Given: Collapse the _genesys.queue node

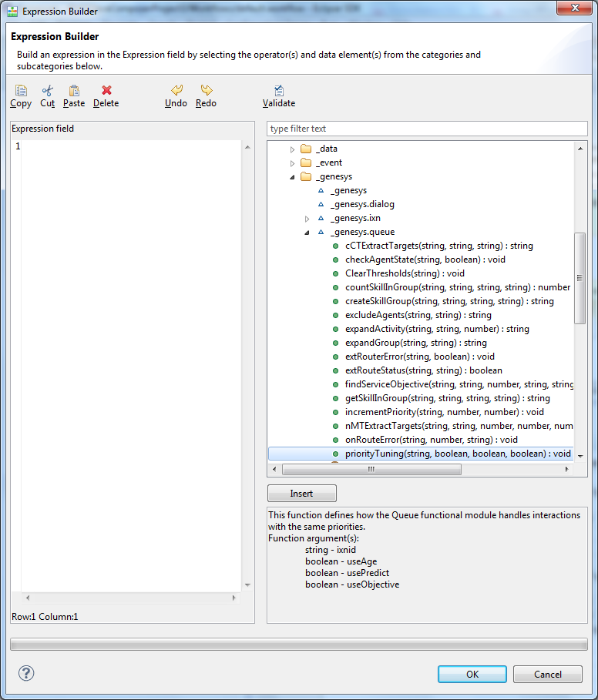Looking at the screenshot, I should [x=307, y=233].
